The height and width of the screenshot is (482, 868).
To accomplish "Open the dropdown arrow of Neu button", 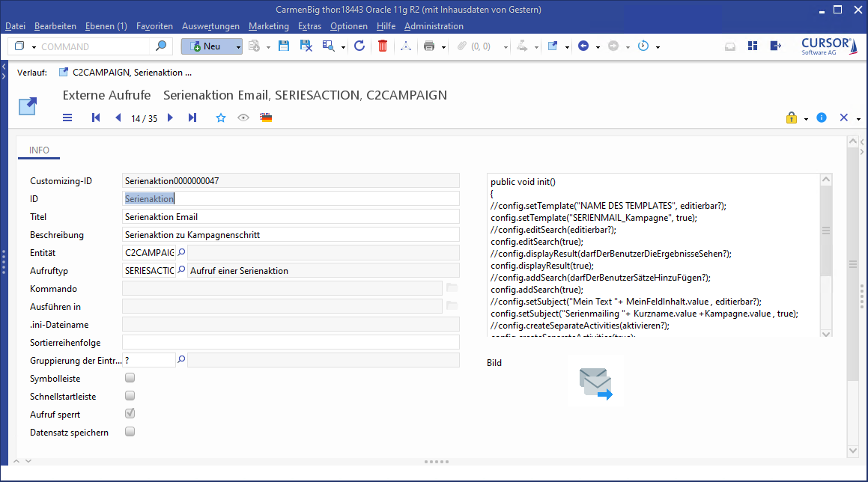I will (238, 46).
